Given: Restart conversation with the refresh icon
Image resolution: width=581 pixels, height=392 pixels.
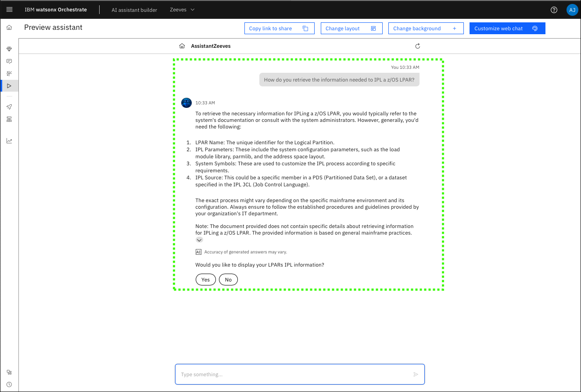Looking at the screenshot, I should pyautogui.click(x=417, y=46).
